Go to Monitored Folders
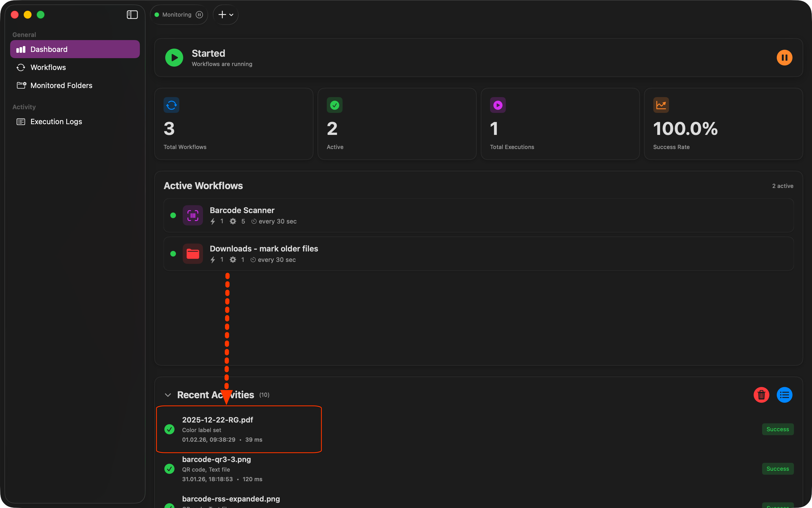The height and width of the screenshot is (508, 812). pyautogui.click(x=75, y=85)
